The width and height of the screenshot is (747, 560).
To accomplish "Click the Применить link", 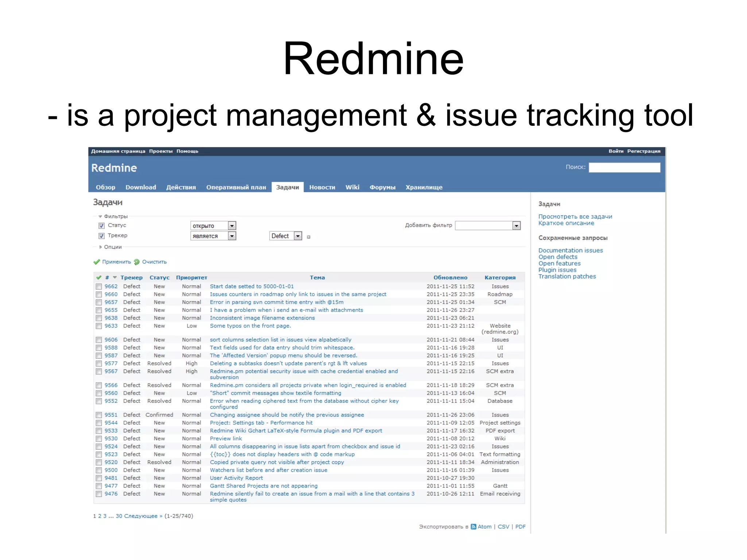I will [116, 262].
